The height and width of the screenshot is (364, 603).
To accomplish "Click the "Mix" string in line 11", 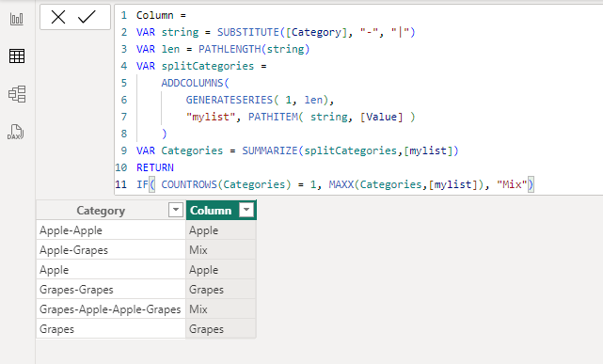I will click(512, 184).
